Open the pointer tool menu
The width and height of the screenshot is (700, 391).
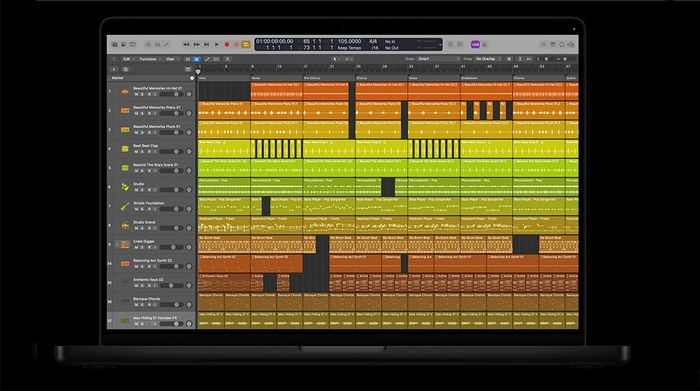click(x=335, y=59)
